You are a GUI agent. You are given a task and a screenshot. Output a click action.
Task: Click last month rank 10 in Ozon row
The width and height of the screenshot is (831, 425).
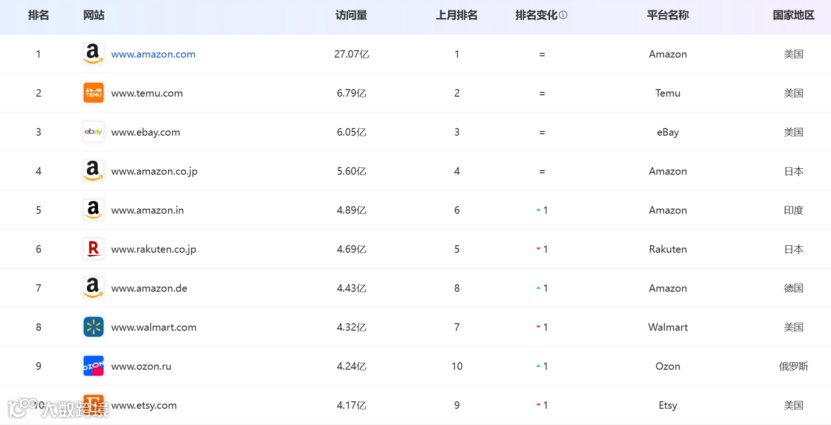[x=457, y=366]
